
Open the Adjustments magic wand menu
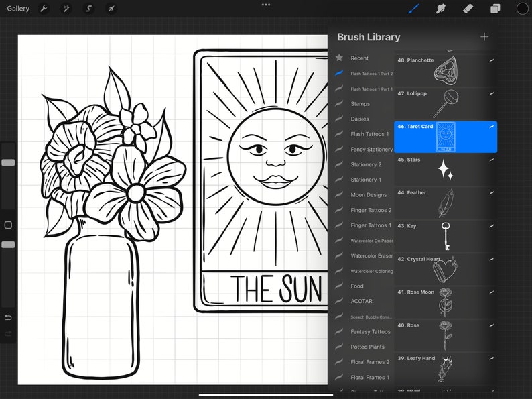click(x=66, y=9)
